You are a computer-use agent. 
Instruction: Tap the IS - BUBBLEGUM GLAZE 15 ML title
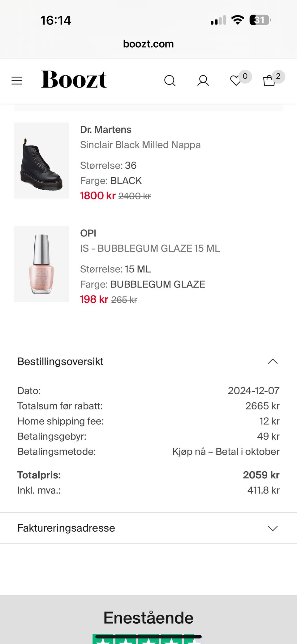(x=150, y=249)
